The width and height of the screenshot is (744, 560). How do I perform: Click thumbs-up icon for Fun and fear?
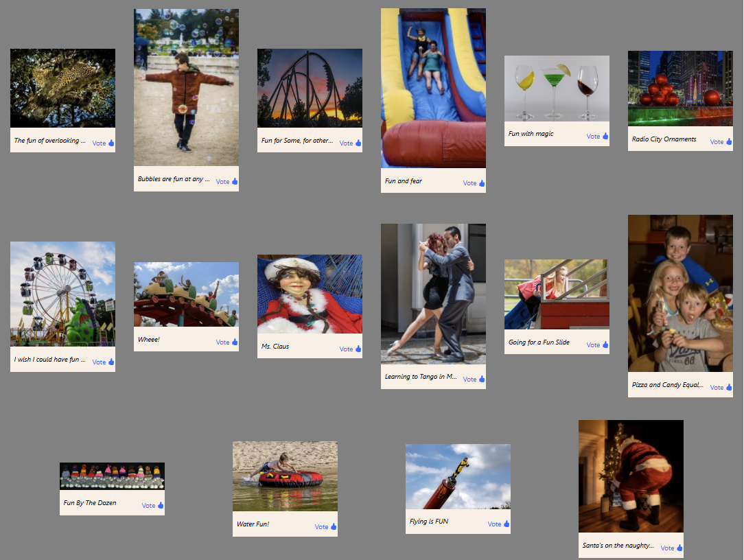[482, 183]
